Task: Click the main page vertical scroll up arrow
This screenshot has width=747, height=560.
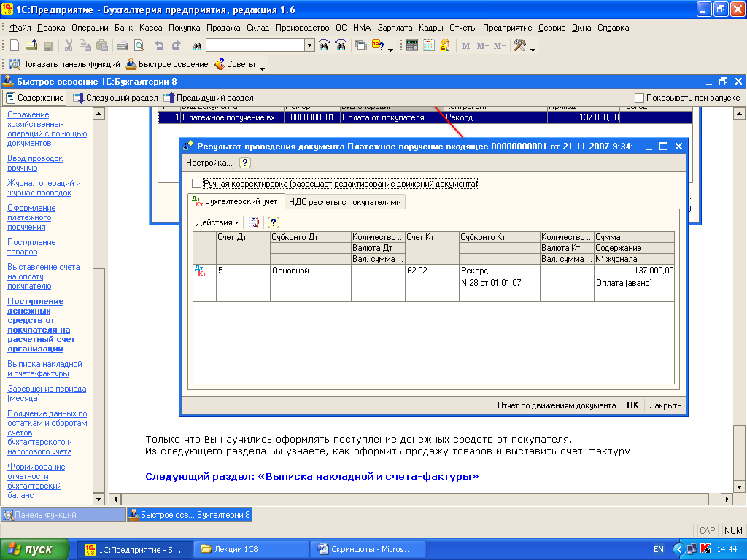Action: (x=739, y=113)
